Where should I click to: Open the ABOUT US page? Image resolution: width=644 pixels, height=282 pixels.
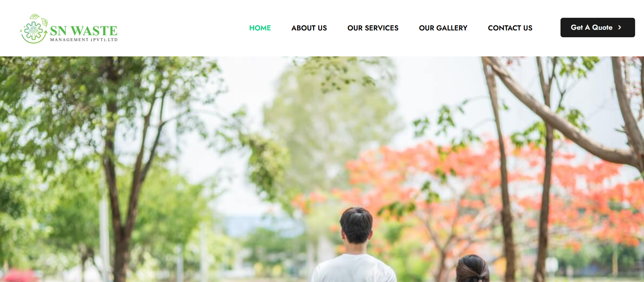[309, 28]
